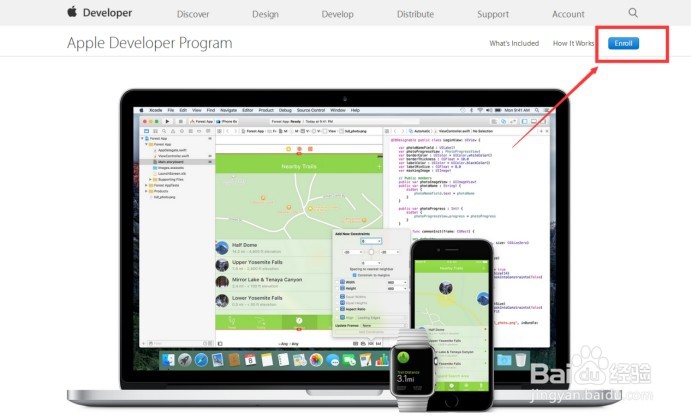Screen dimensions: 691x420
Task: Click the Apple Developer Program heading
Action: click(149, 43)
